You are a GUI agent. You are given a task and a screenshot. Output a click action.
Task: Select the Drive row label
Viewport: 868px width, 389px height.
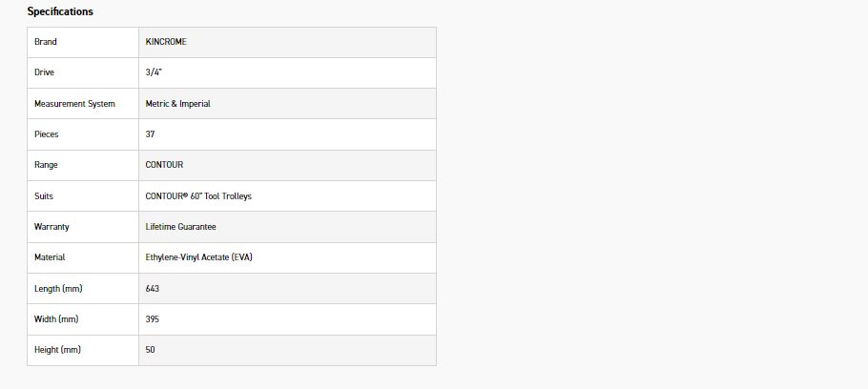tap(44, 72)
